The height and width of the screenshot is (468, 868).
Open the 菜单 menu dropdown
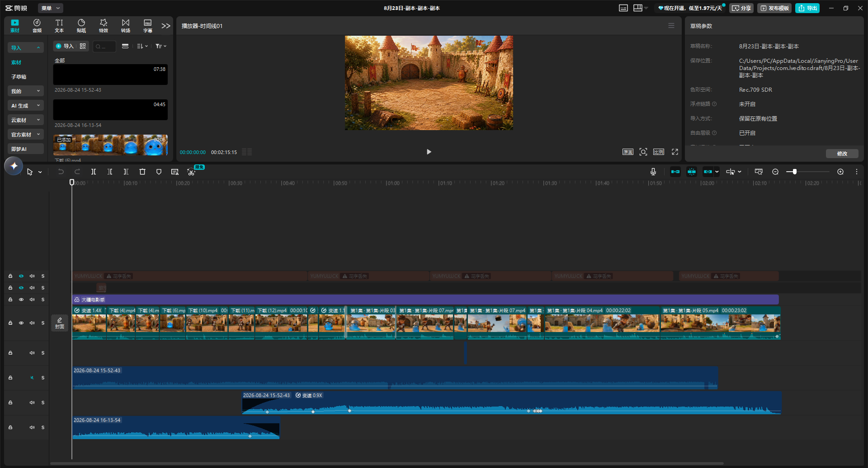(51, 8)
